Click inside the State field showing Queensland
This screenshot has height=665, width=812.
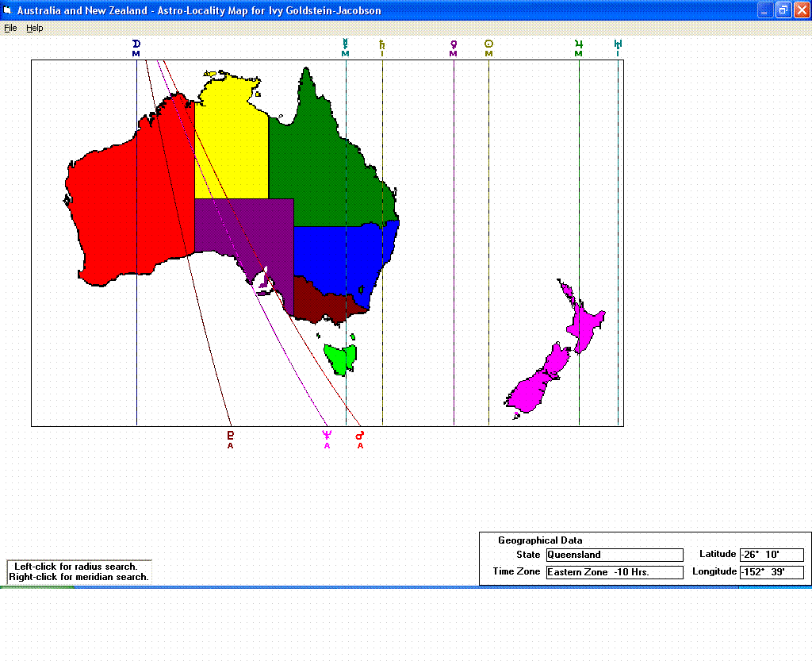(x=614, y=555)
